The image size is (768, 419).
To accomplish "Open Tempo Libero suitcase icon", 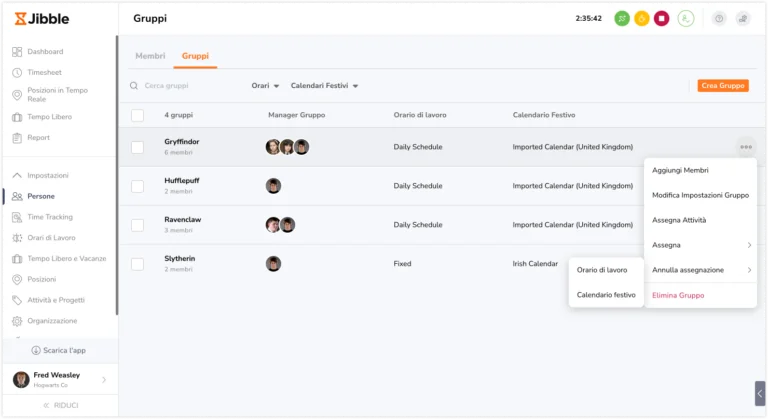I will (17, 117).
